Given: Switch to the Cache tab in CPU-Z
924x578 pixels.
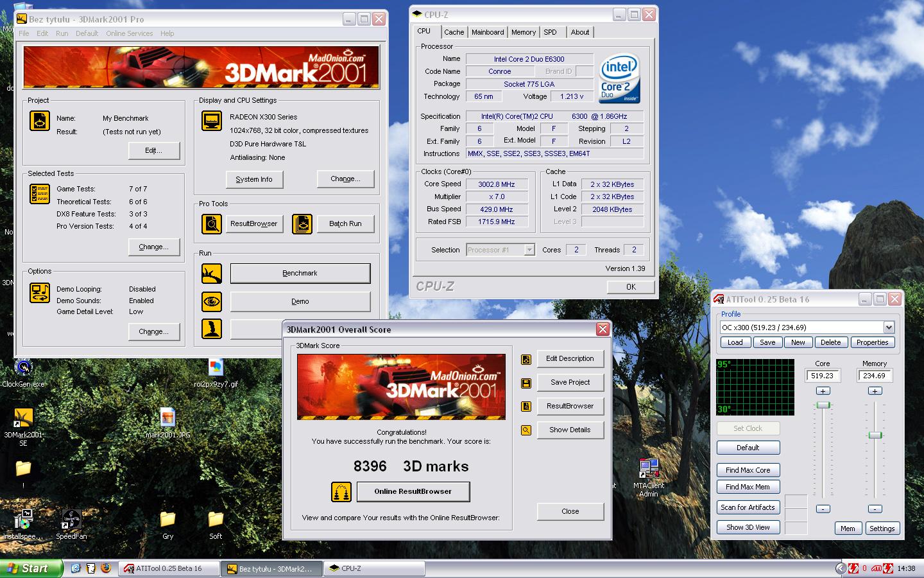Looking at the screenshot, I should (454, 32).
